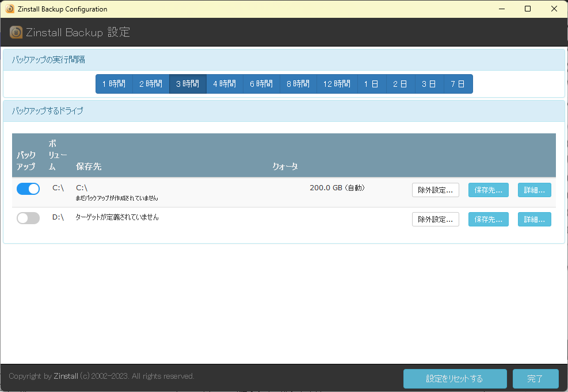Open 除外設定 for C:\ drive
568x392 pixels.
click(435, 190)
